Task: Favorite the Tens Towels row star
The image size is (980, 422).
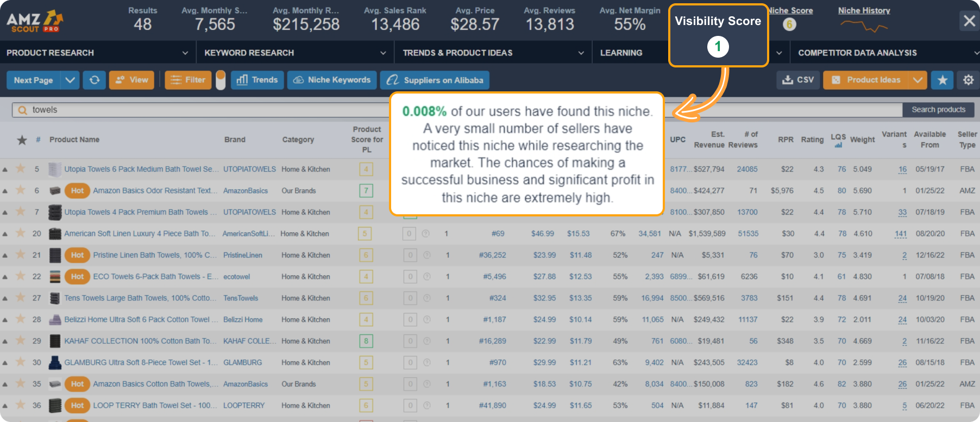Action: (21, 297)
